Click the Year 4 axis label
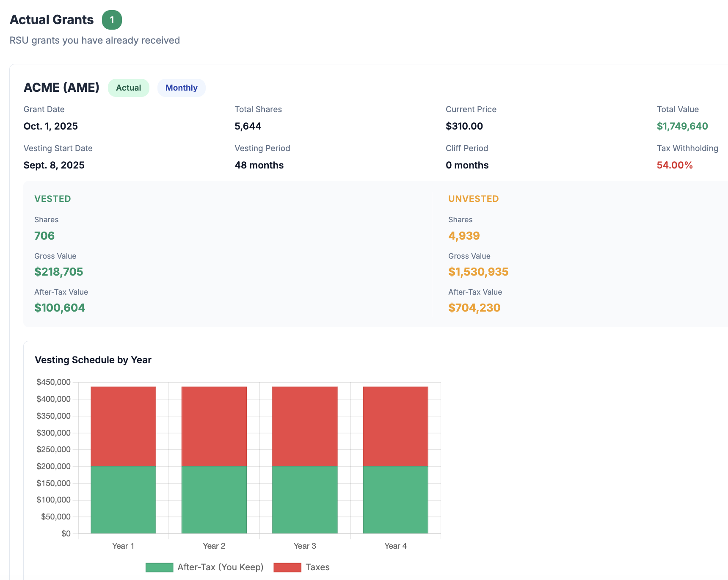The image size is (728, 580). point(395,546)
